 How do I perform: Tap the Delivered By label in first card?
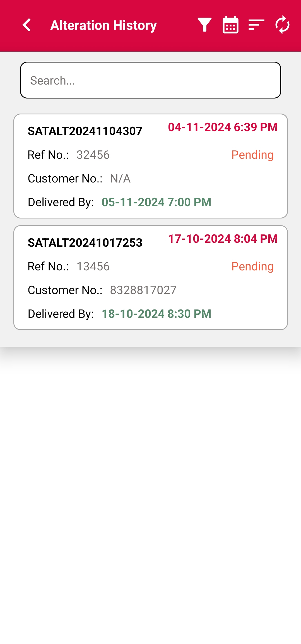coord(61,202)
